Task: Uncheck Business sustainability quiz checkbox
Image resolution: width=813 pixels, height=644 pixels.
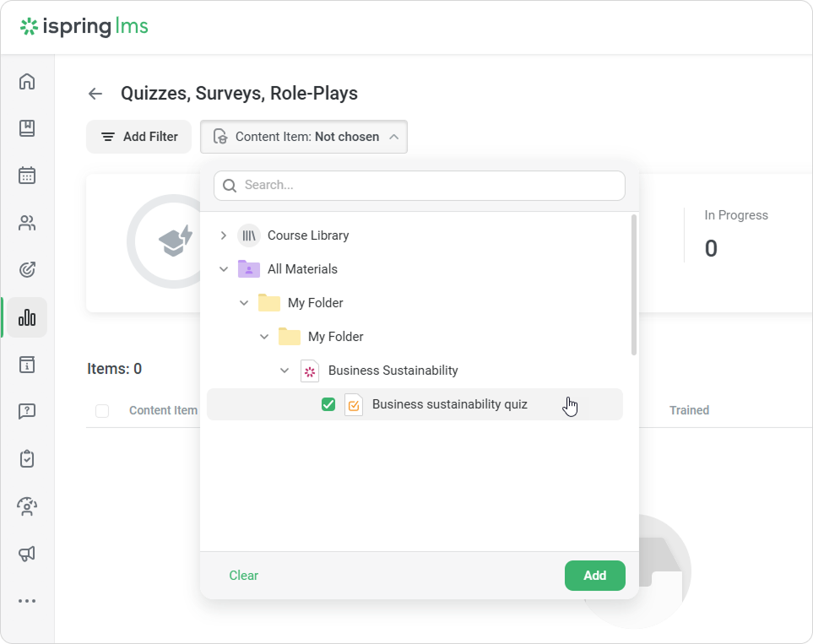Action: [x=328, y=405]
